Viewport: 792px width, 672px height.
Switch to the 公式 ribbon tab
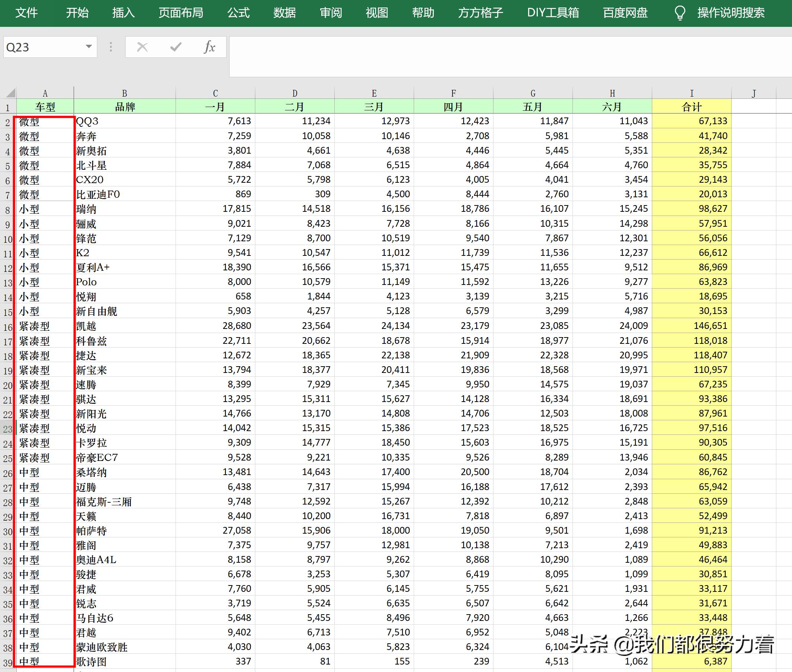pos(239,13)
